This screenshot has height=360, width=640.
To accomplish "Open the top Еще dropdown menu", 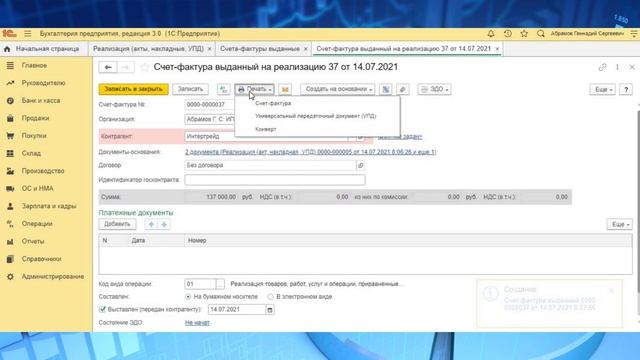I will [x=602, y=89].
